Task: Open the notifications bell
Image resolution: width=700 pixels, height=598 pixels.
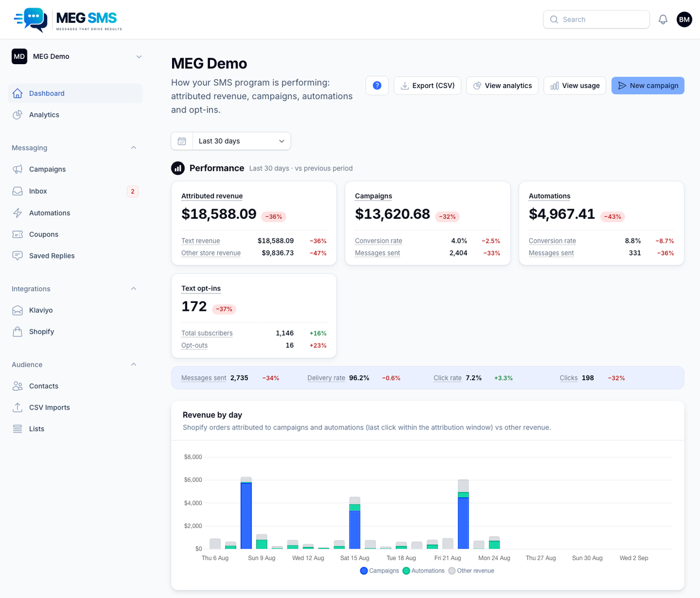Action: pos(663,19)
